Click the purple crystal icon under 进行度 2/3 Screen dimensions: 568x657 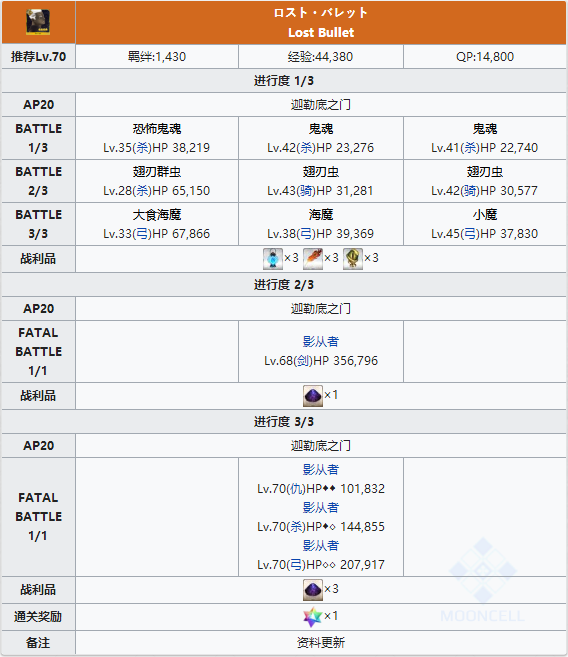tap(313, 396)
